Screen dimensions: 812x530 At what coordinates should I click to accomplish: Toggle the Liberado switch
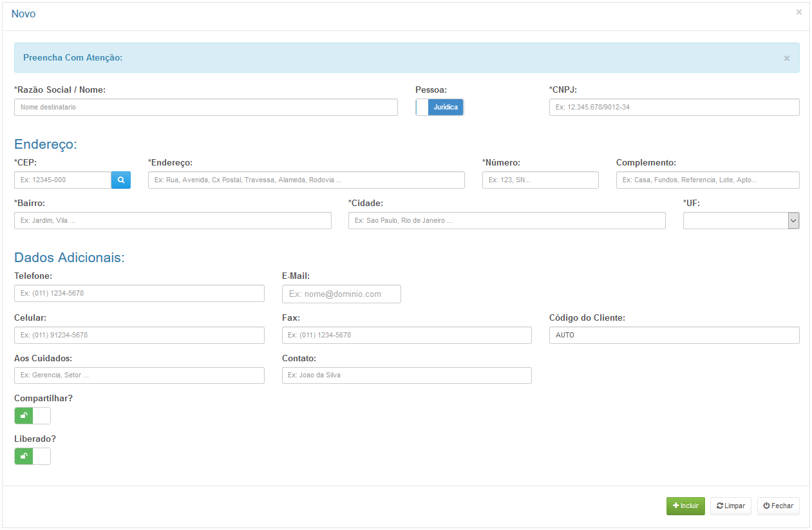[32, 457]
